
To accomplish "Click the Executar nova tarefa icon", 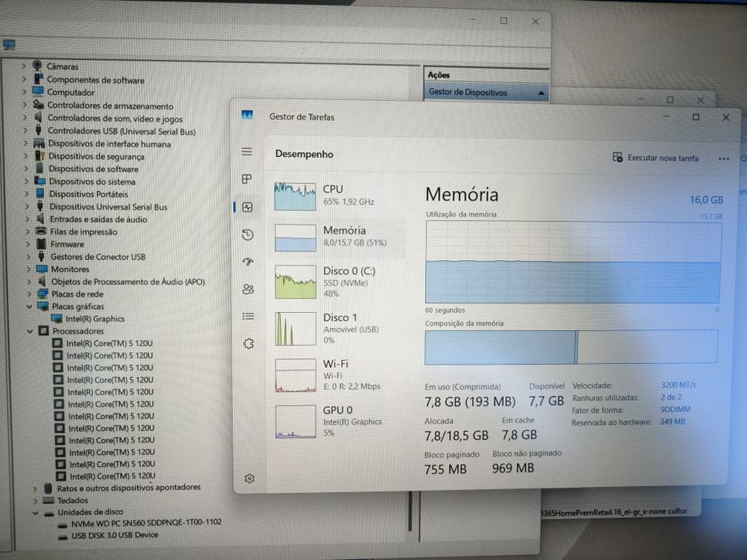I will pyautogui.click(x=617, y=157).
